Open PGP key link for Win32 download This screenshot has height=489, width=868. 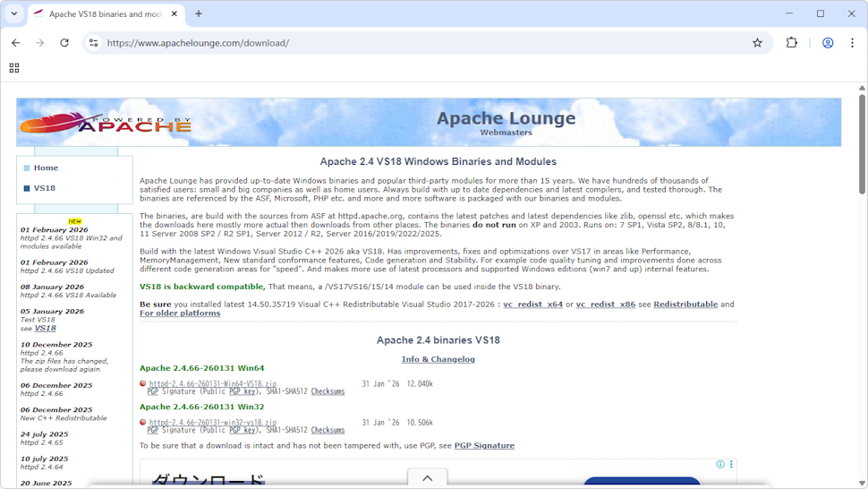pos(242,430)
